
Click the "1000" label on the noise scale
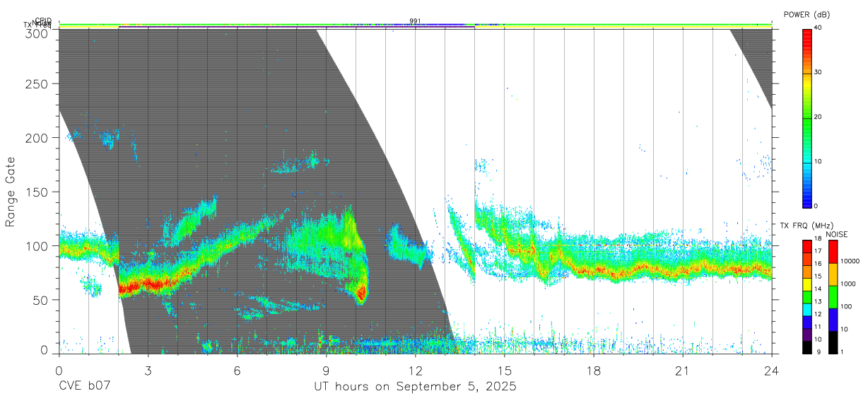point(848,284)
